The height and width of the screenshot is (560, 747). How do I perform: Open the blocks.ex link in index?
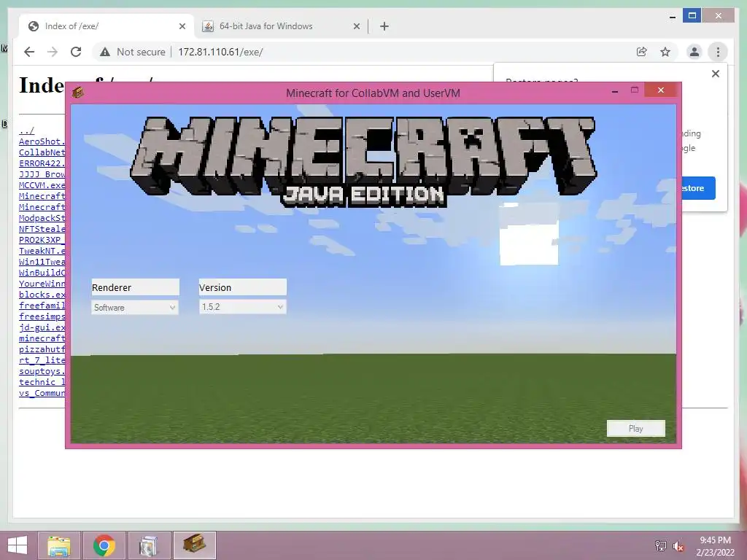[x=42, y=295]
